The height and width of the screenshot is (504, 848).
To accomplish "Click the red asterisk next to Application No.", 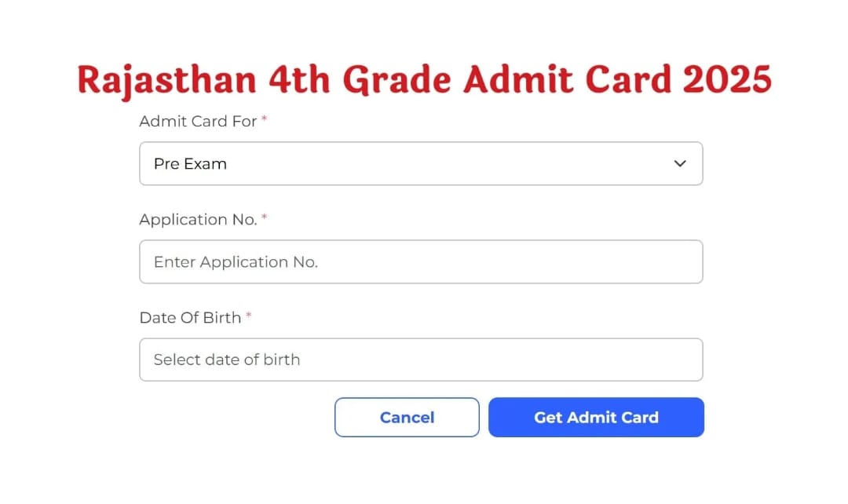I will [x=265, y=219].
